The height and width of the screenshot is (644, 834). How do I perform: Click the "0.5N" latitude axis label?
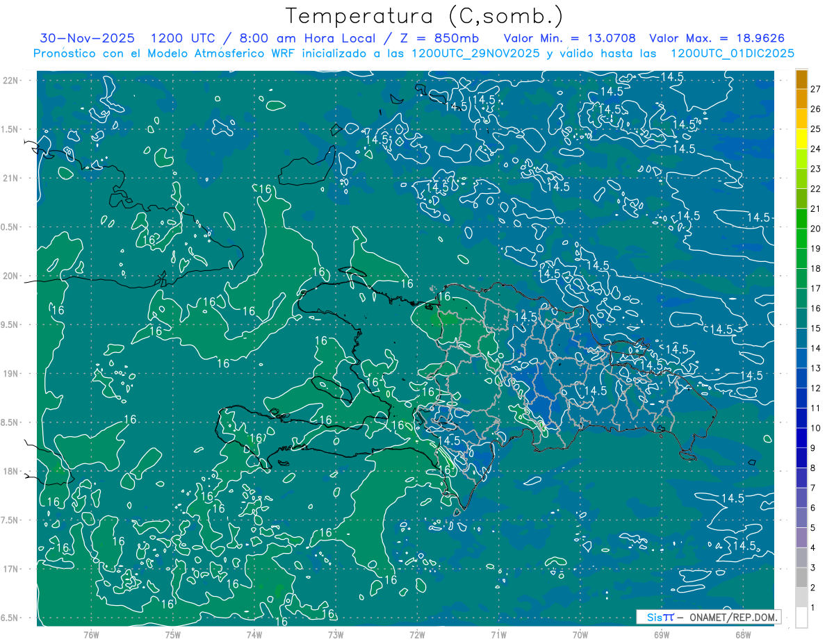point(10,227)
